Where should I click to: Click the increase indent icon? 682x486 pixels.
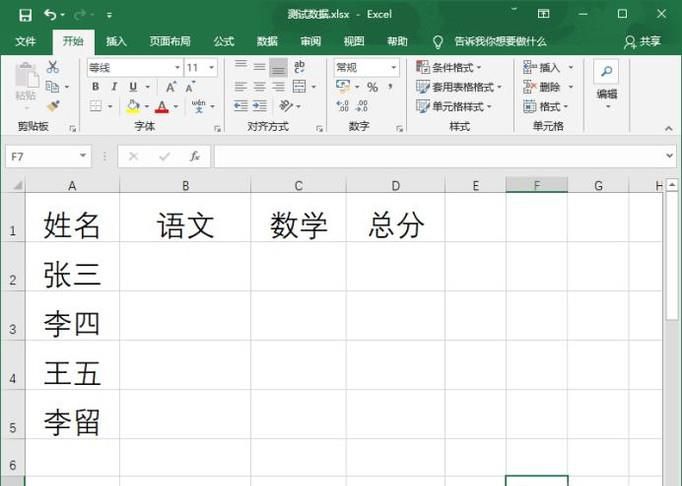pos(260,106)
